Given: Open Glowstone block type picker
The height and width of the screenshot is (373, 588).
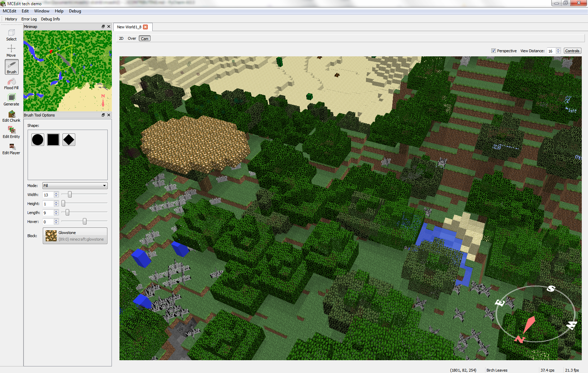Looking at the screenshot, I should [x=75, y=236].
